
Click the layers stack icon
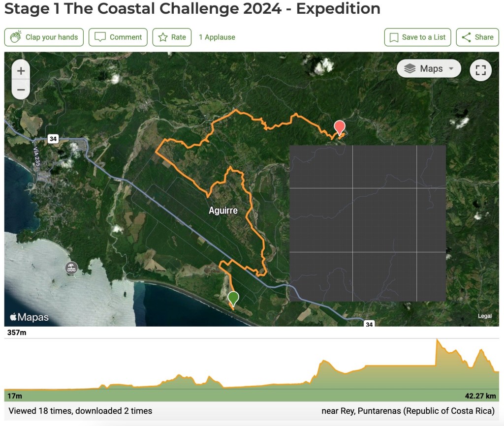(410, 69)
